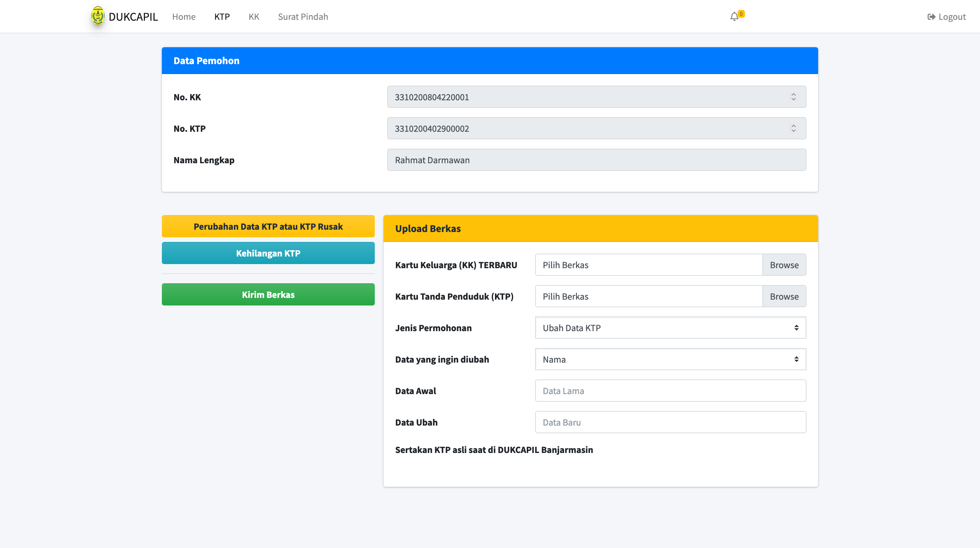Image resolution: width=980 pixels, height=548 pixels.
Task: Click the DUKCAPIL brand text
Action: pyautogui.click(x=133, y=17)
